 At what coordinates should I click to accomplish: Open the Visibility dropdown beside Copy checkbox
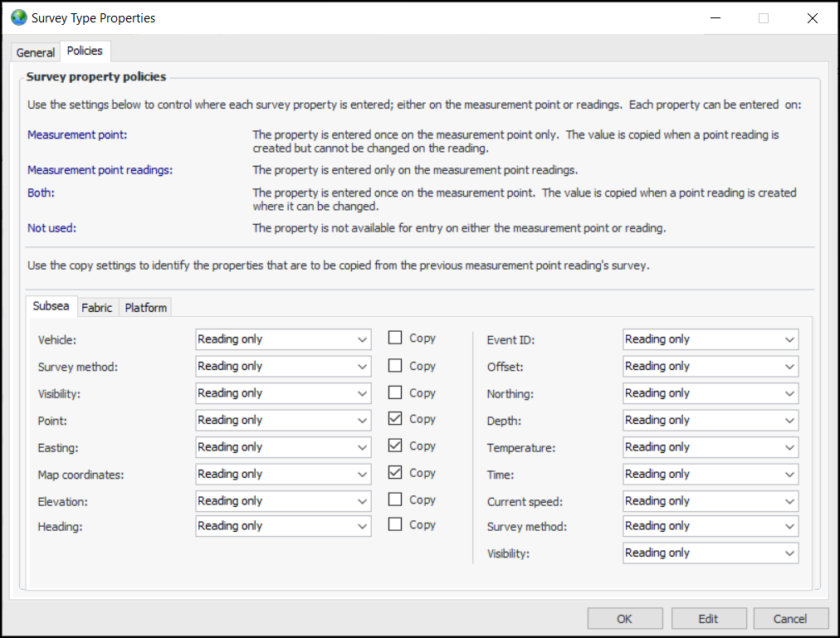pos(283,393)
